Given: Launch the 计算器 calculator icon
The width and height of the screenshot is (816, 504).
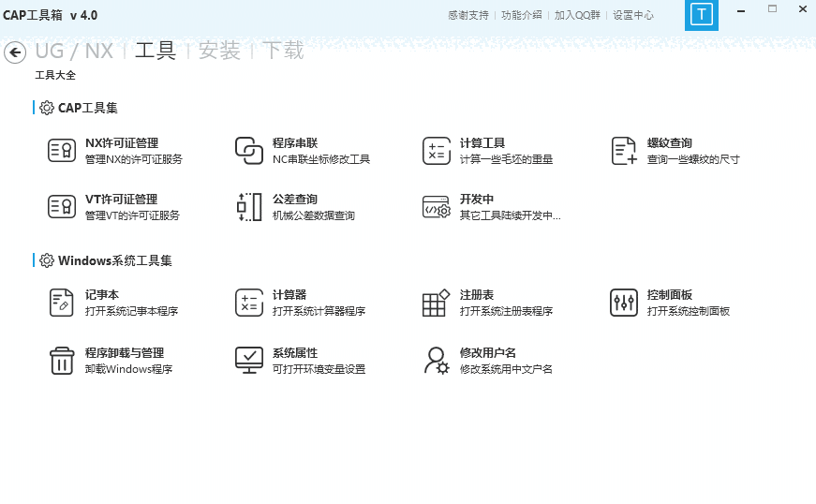Looking at the screenshot, I should [x=249, y=303].
